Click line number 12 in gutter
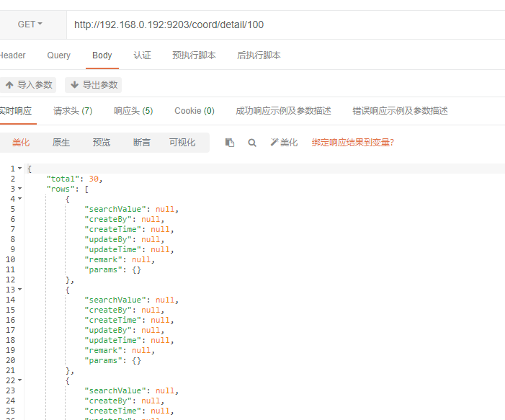 [10, 280]
